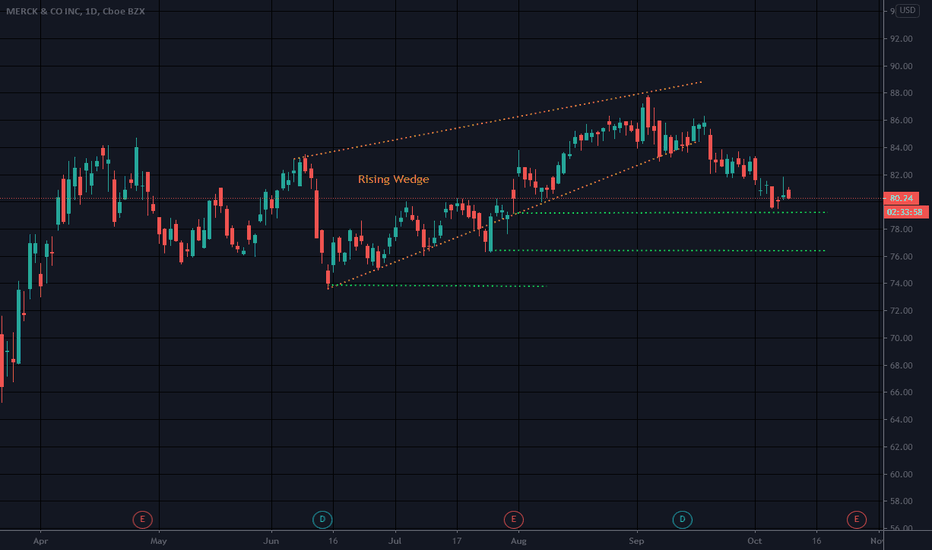Viewport: 932px width, 550px height.
Task: Open the dividend marker after Sep
Action: point(682,519)
